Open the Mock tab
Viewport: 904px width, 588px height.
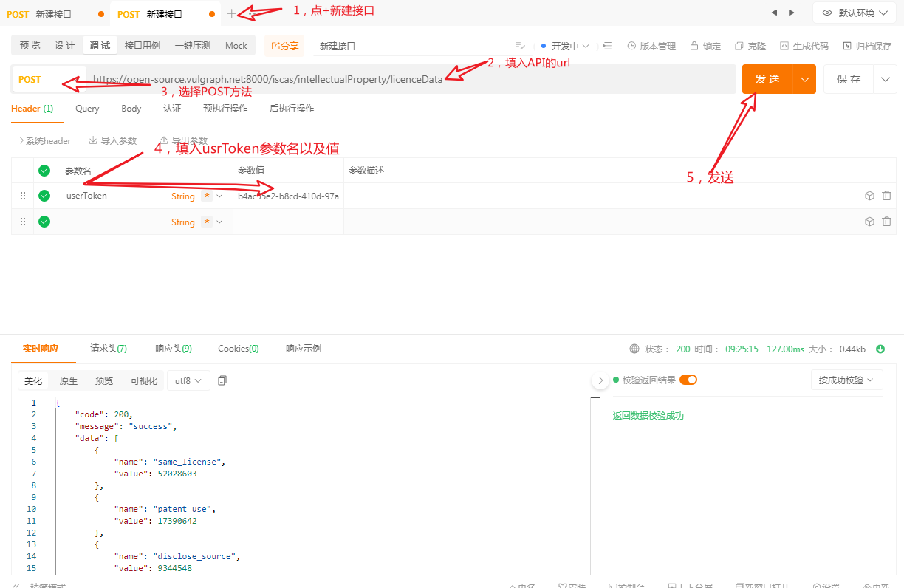236,46
